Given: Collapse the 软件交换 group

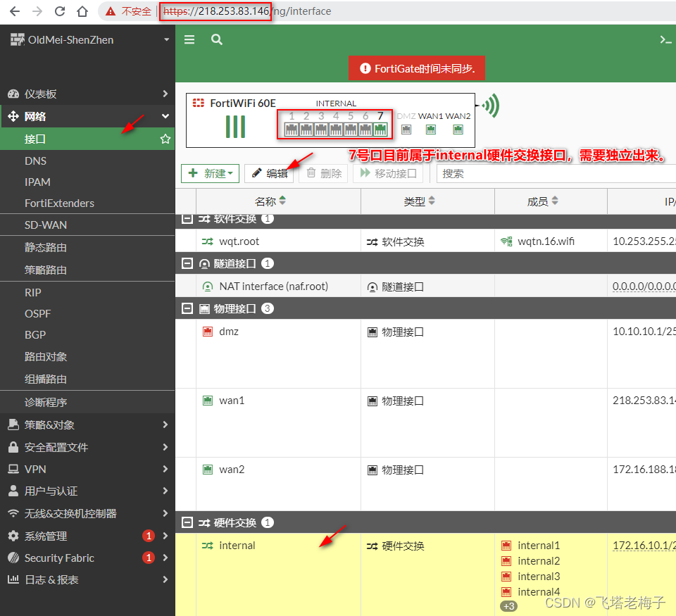Looking at the screenshot, I should pyautogui.click(x=187, y=218).
